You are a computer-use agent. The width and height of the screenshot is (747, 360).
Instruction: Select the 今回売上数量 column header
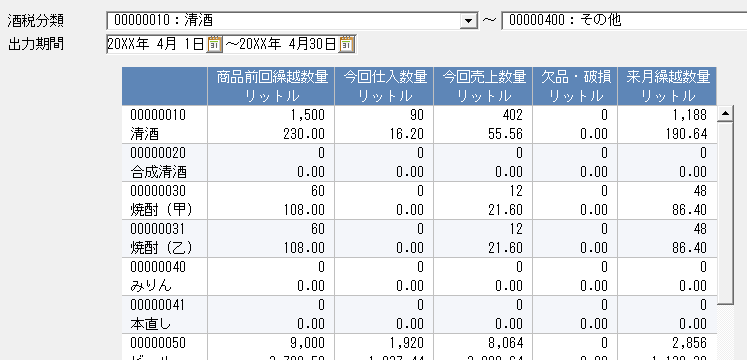point(483,86)
